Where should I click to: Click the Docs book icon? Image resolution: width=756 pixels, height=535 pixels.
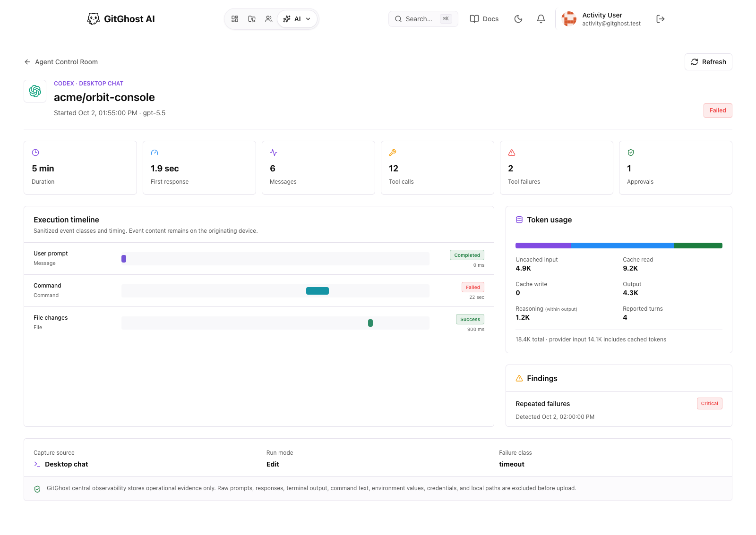tap(474, 19)
